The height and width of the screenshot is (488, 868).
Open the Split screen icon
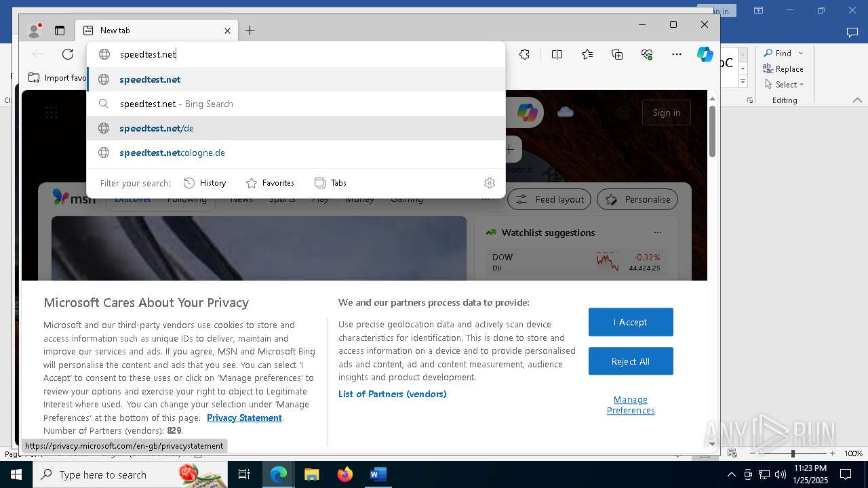click(x=557, y=54)
